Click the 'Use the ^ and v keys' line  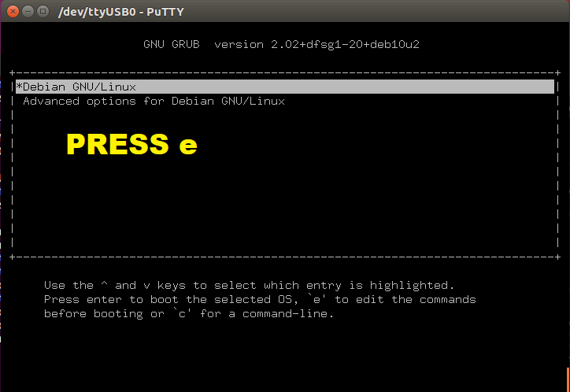(x=250, y=285)
